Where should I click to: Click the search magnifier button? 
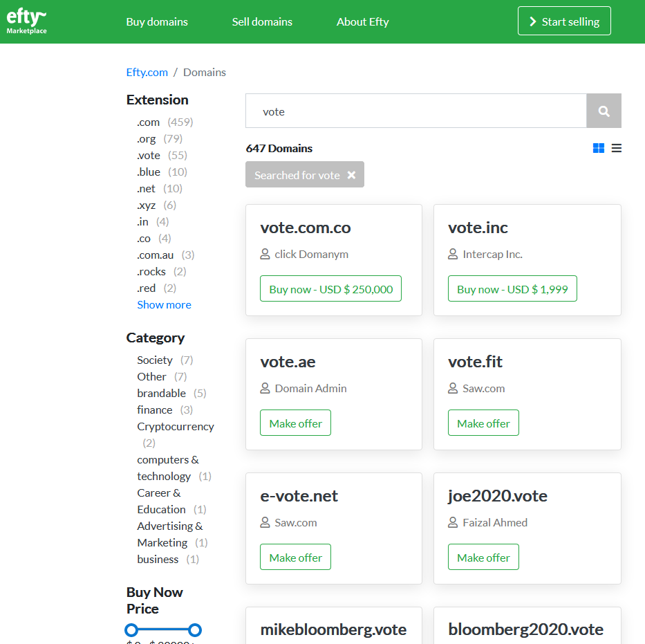604,111
